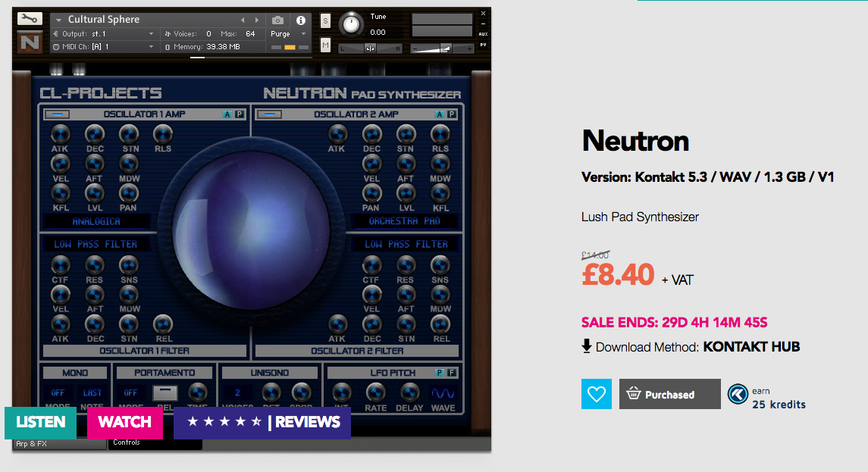This screenshot has width=868, height=472.
Task: Click the central blue sphere orb
Action: click(252, 231)
